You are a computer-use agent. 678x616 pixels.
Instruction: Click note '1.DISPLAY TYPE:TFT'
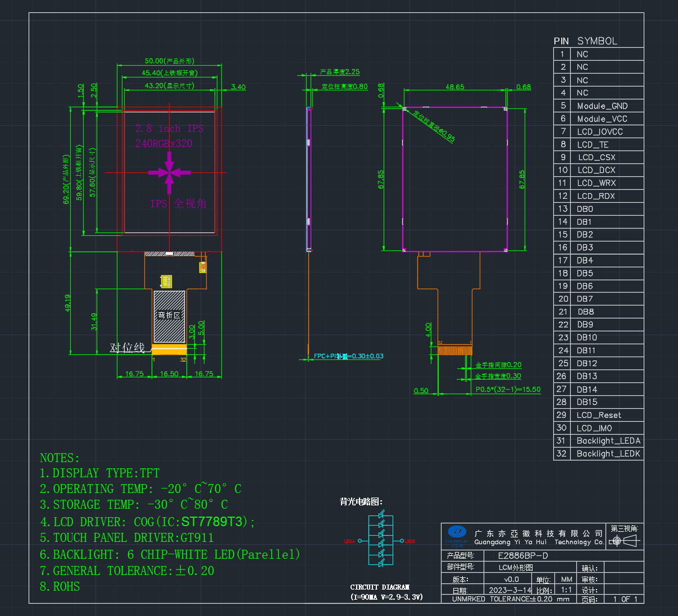(100, 473)
